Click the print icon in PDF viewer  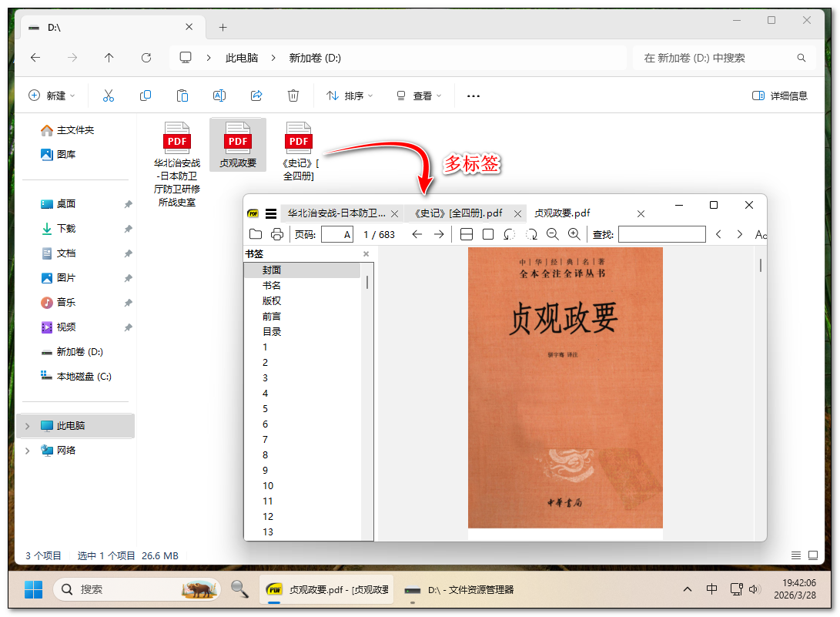277,234
